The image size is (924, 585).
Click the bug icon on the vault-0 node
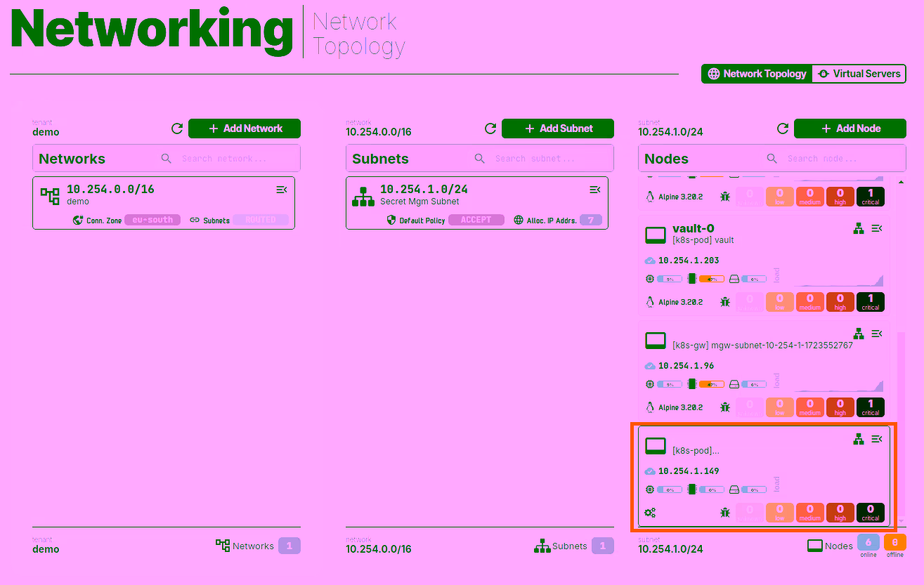[x=725, y=301]
